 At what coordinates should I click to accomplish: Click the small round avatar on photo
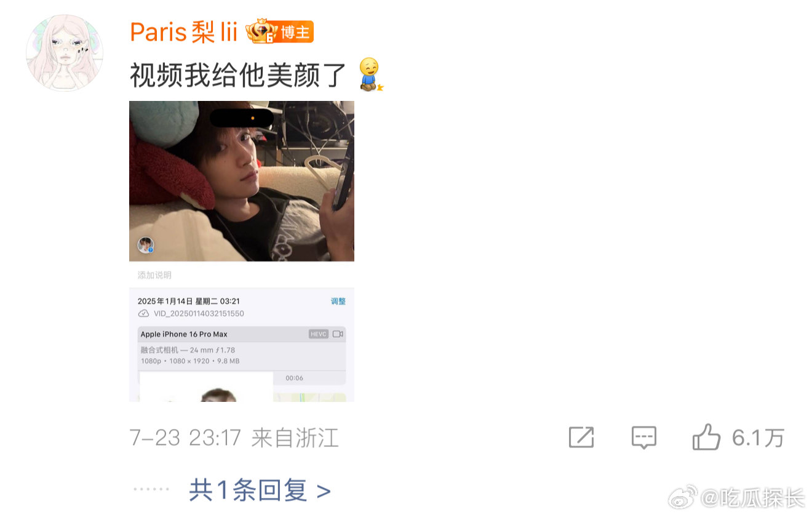[x=146, y=245]
